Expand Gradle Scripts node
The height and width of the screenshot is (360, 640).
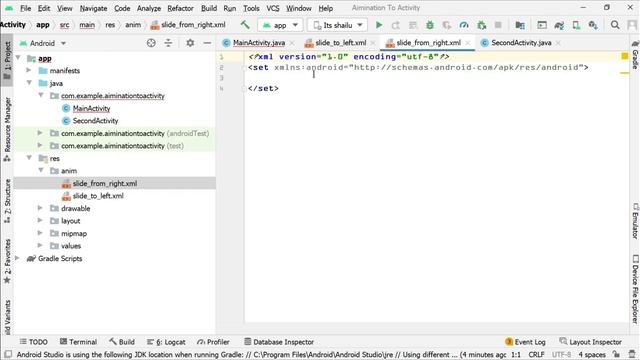[x=17, y=258]
